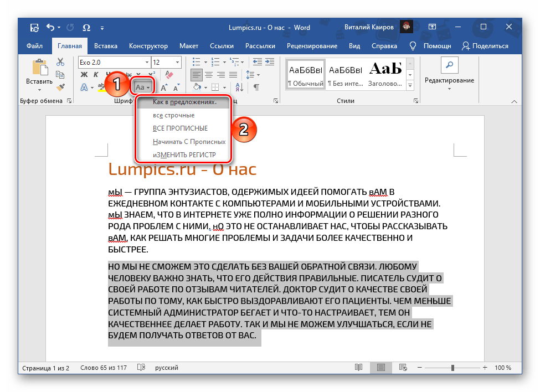The height and width of the screenshot is (392, 540).
Task: Click the Cut scissors icon
Action: coord(60,61)
